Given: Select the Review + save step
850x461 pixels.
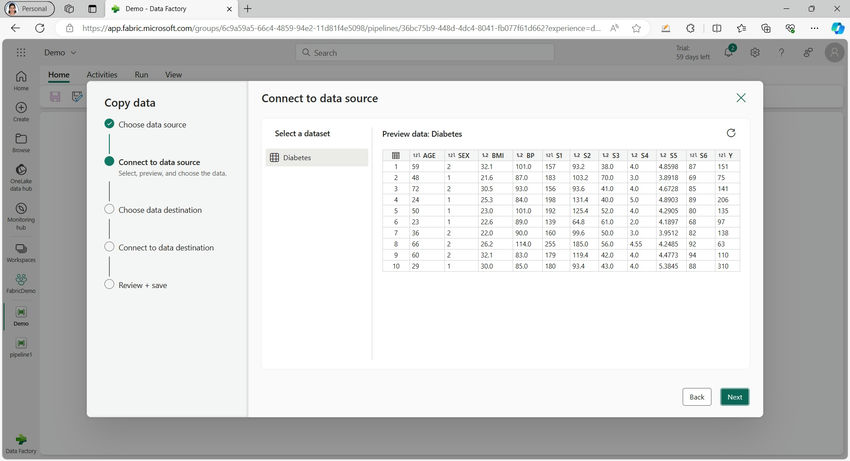Looking at the screenshot, I should tap(136, 285).
